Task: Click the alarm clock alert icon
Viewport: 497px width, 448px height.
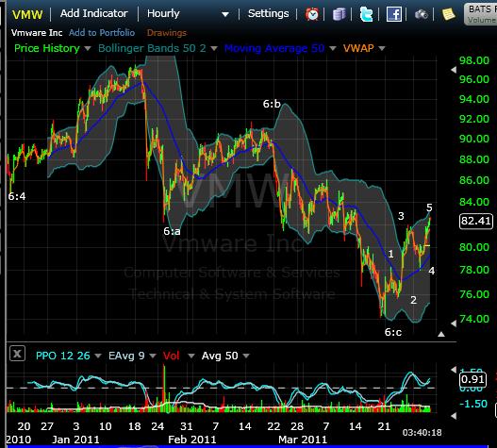Action: (312, 14)
